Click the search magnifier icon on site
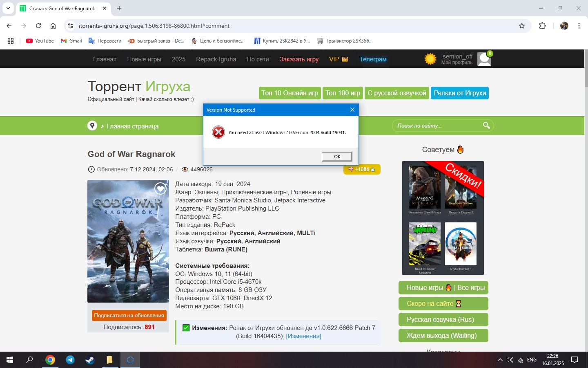Screen dimensions: 588x368 pos(486,126)
